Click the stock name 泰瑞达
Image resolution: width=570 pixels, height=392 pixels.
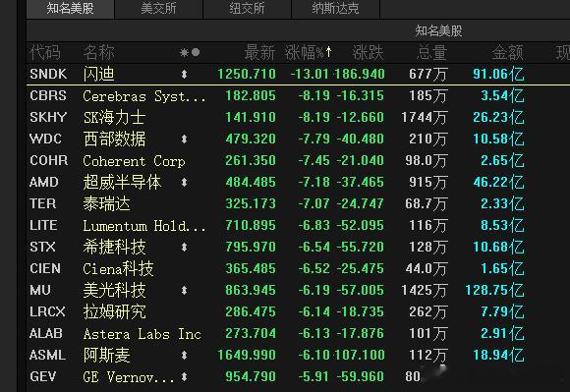tap(106, 203)
